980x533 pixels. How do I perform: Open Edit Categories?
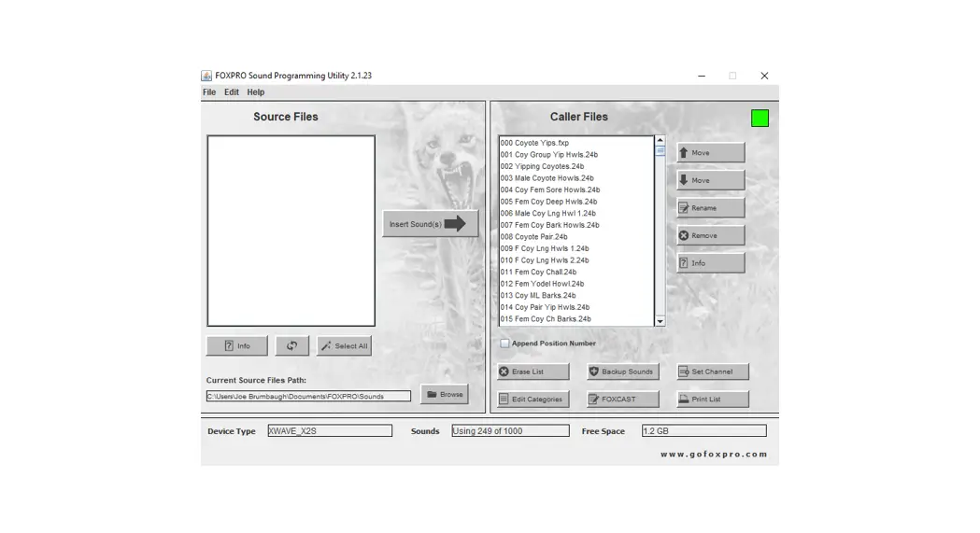click(533, 399)
